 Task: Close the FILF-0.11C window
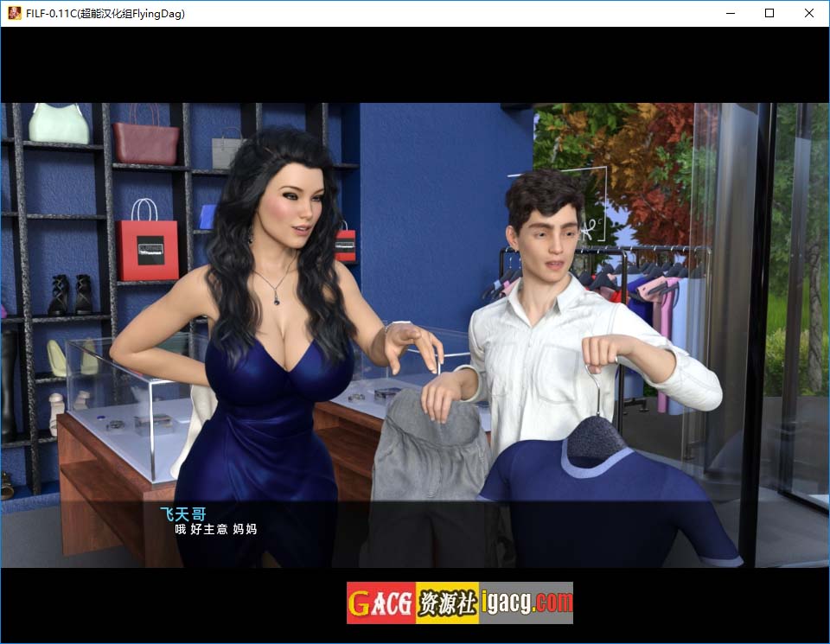coord(809,13)
